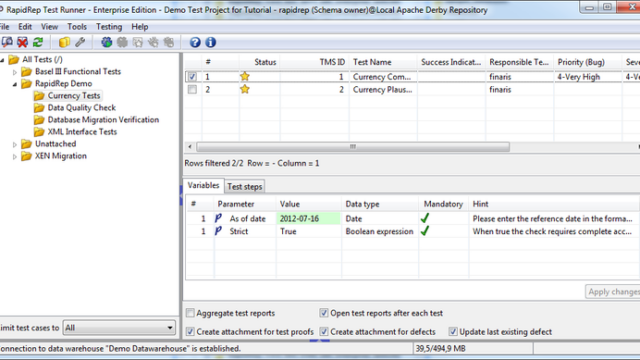Click the blue info icon
The width and height of the screenshot is (640, 360).
(x=211, y=42)
